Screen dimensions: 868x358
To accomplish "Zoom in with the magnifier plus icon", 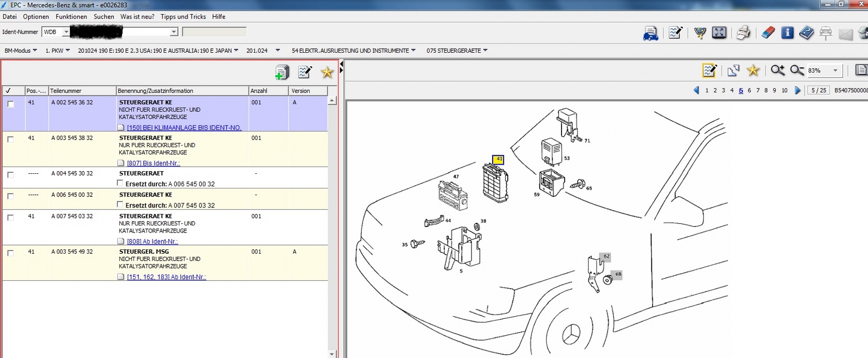I will 777,70.
